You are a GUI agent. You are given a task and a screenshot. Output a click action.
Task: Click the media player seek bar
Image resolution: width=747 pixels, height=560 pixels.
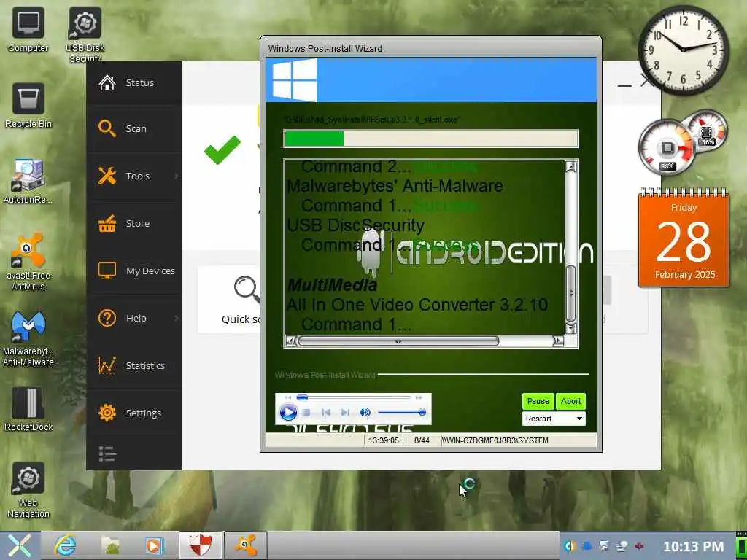coord(353,397)
